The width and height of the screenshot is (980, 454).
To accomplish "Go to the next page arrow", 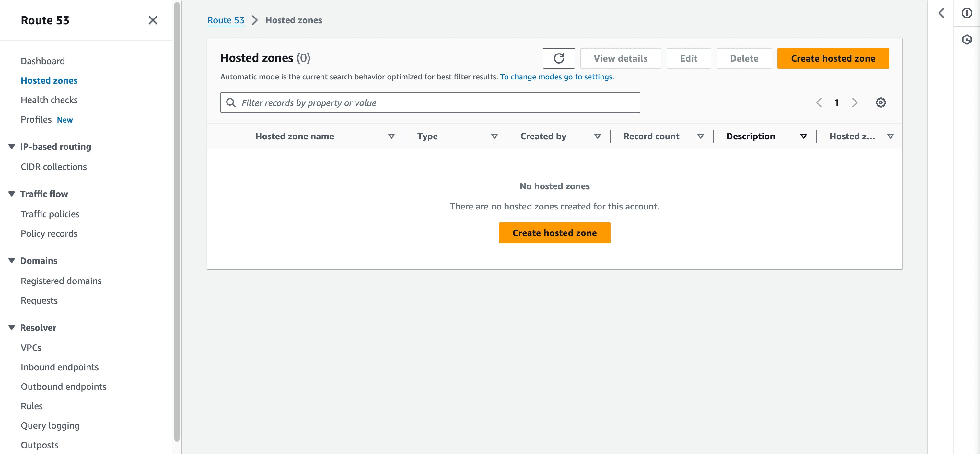I will [x=855, y=102].
